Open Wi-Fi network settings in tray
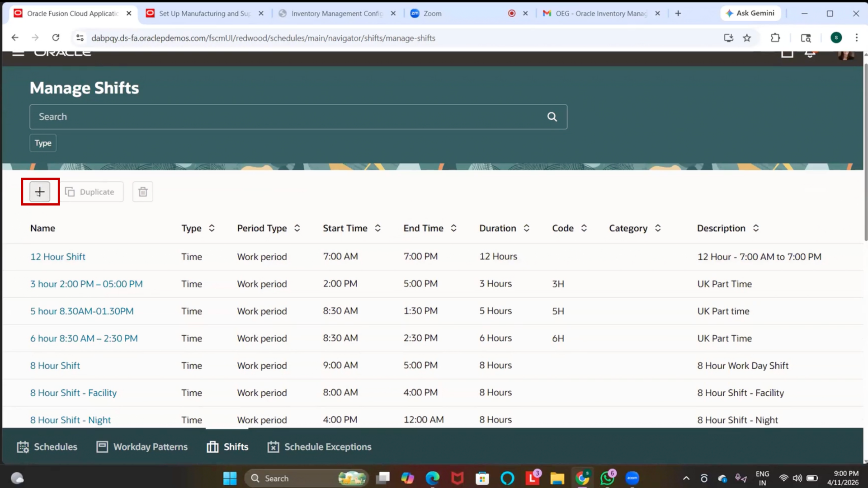This screenshot has width=868, height=488. [783, 478]
